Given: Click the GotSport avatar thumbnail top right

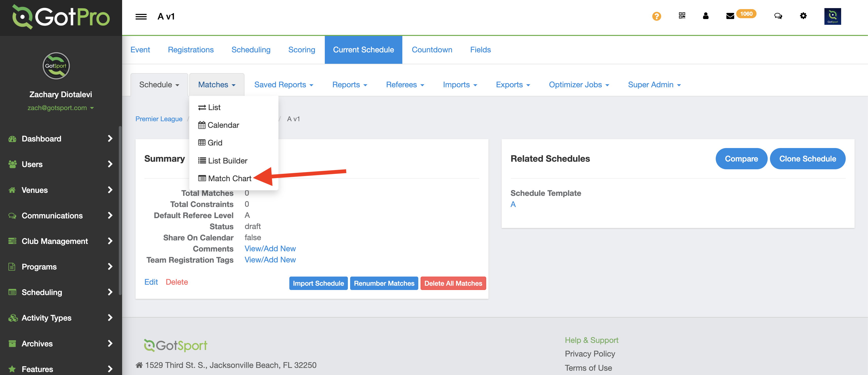Looking at the screenshot, I should (832, 16).
